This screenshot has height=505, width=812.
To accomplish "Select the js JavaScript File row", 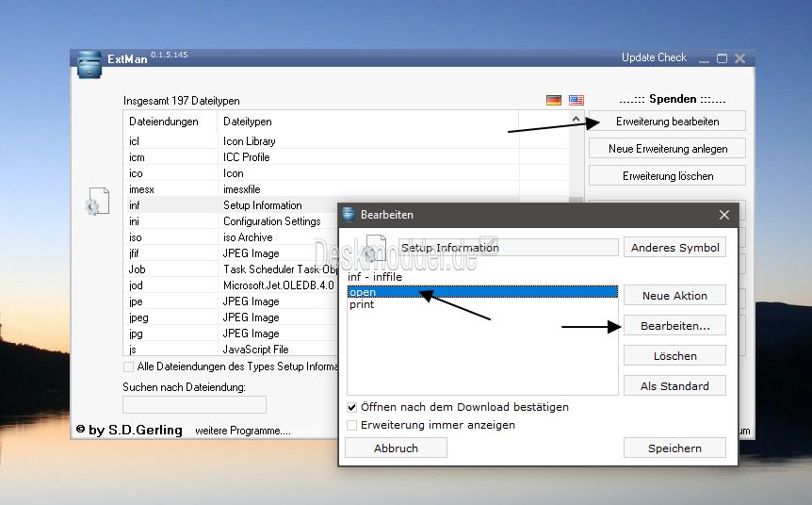I will click(x=231, y=350).
